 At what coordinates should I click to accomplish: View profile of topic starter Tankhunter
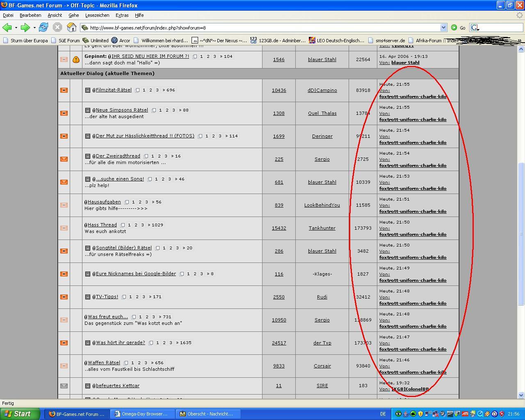322,228
